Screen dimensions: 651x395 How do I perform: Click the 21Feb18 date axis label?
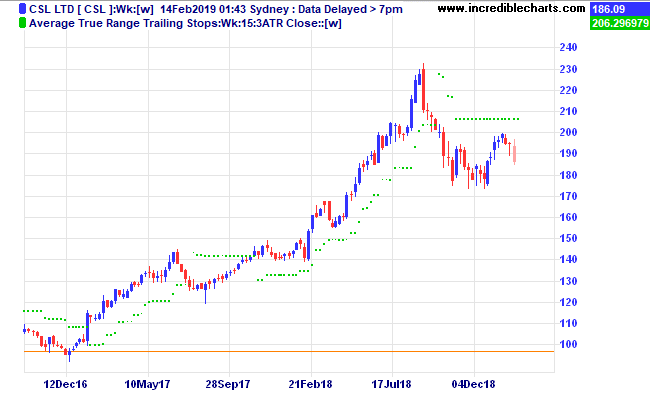click(311, 384)
